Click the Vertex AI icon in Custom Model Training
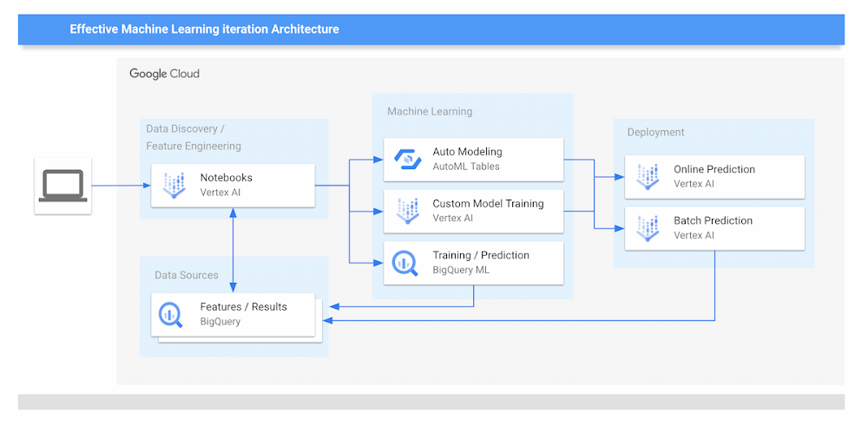The image size is (868, 426). 407,212
